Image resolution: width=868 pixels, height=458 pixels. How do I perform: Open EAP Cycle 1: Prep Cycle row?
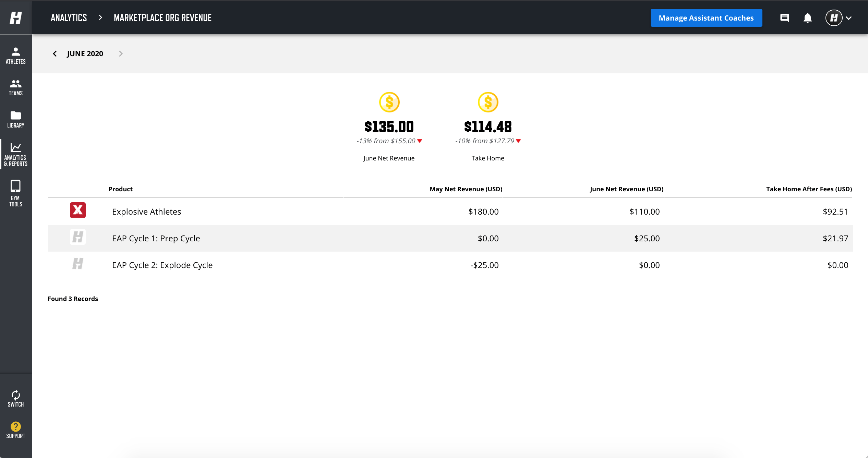[156, 238]
